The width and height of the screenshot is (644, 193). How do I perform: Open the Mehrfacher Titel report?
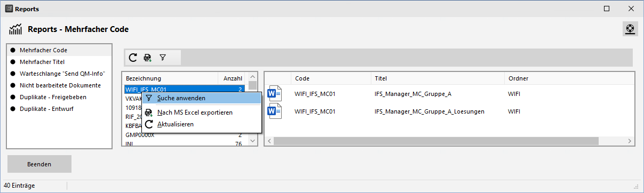point(59,62)
